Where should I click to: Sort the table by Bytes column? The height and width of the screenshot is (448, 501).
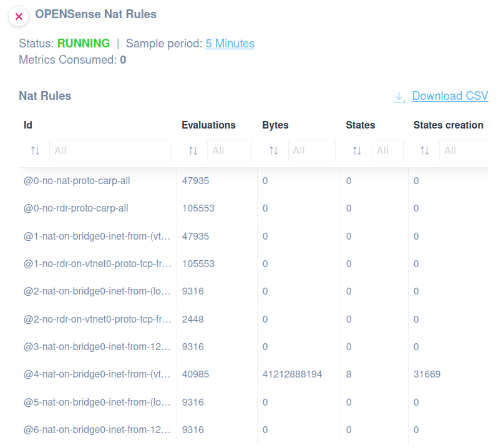(x=273, y=150)
